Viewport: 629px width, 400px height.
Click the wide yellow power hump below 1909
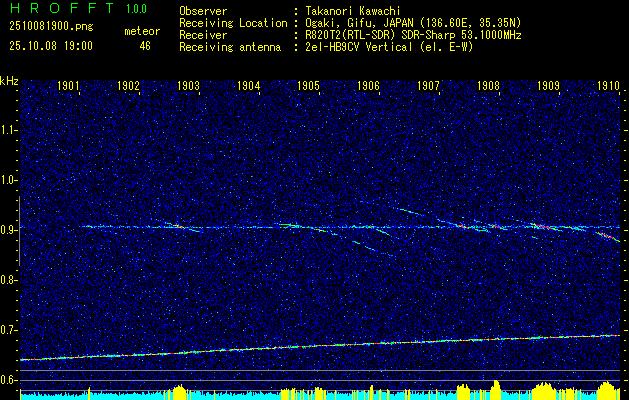pyautogui.click(x=544, y=391)
